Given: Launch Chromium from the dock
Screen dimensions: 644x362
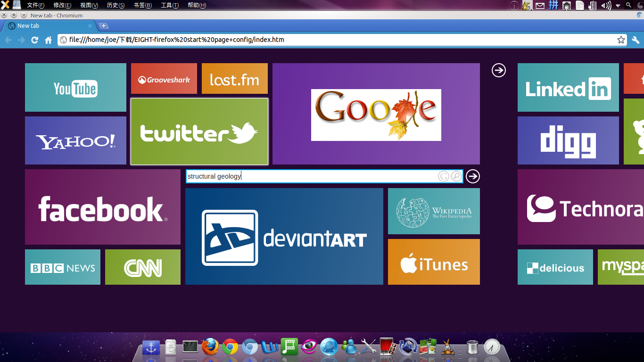Looking at the screenshot, I should pos(250,347).
